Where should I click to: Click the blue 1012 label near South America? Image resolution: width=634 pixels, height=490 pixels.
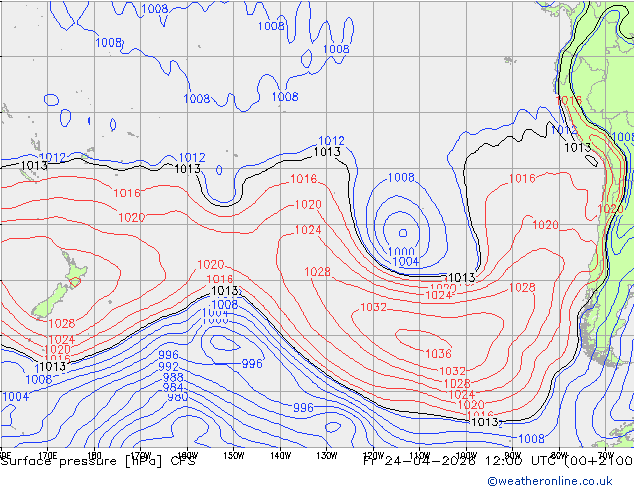(564, 130)
